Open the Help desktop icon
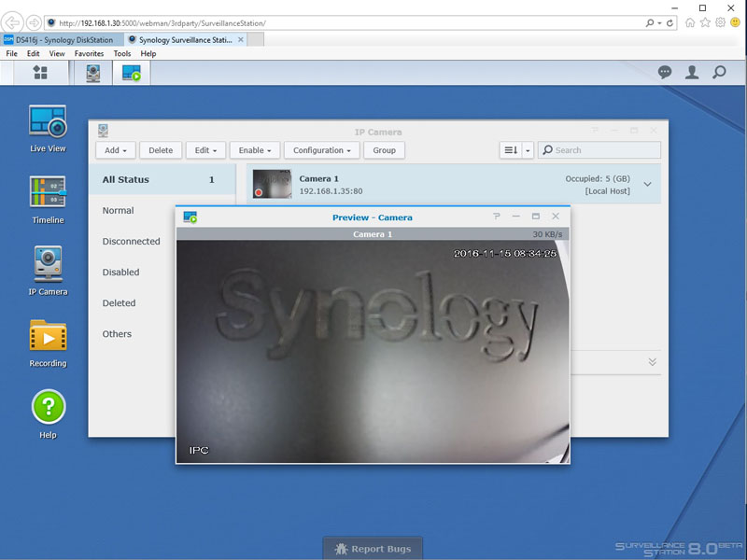This screenshot has width=747, height=560. 48,413
